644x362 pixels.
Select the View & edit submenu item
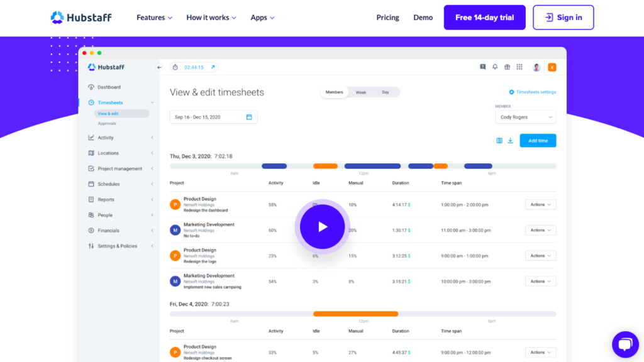pyautogui.click(x=121, y=114)
